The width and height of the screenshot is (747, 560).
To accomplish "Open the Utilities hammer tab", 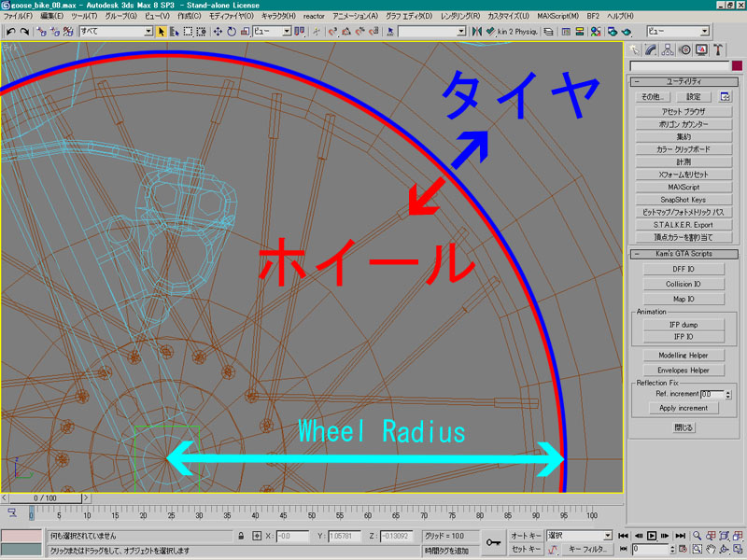I will (x=718, y=49).
